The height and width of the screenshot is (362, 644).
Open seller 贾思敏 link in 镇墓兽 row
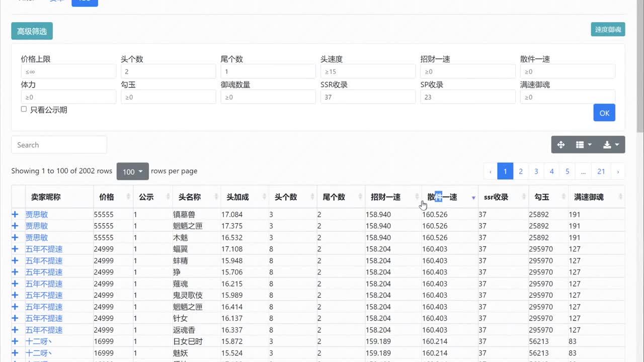(x=37, y=215)
